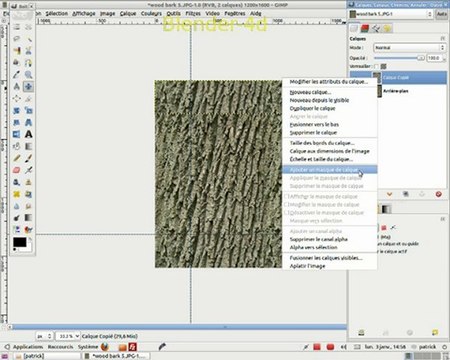This screenshot has width=450, height=360.
Task: Click the duplicate layer icon
Action: 406,194
